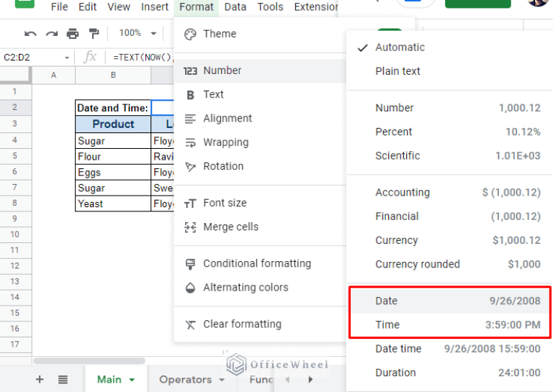Apply the Financial format
553x392 pixels.
click(x=449, y=216)
